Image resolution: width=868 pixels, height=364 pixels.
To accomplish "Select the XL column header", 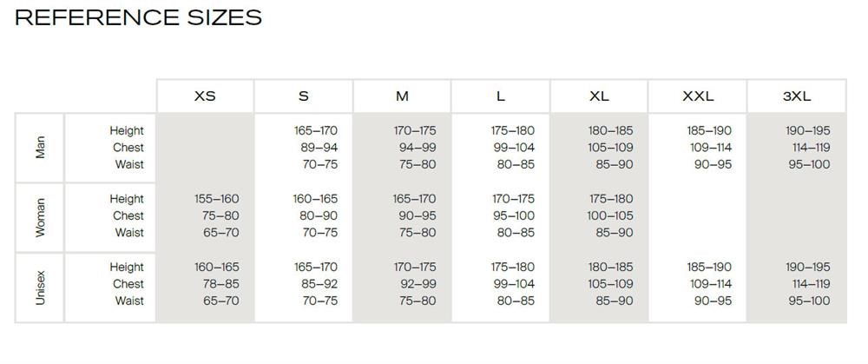I will point(599,96).
